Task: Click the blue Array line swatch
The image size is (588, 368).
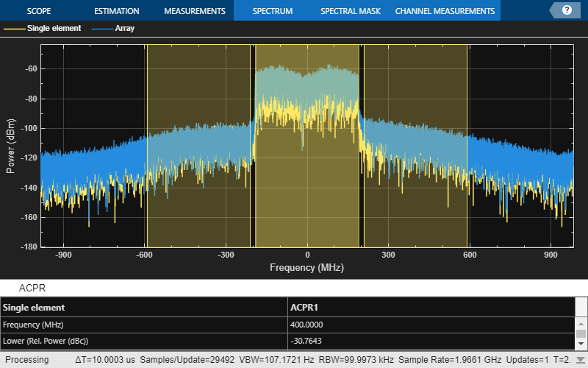Action: (x=101, y=29)
